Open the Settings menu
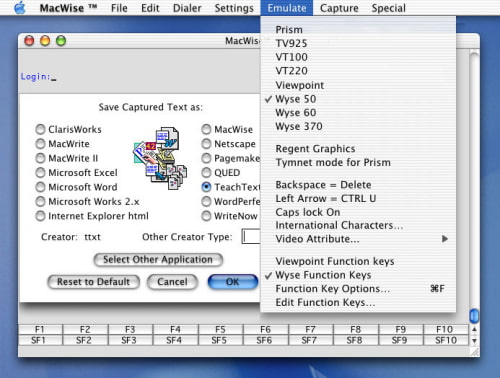 click(234, 8)
